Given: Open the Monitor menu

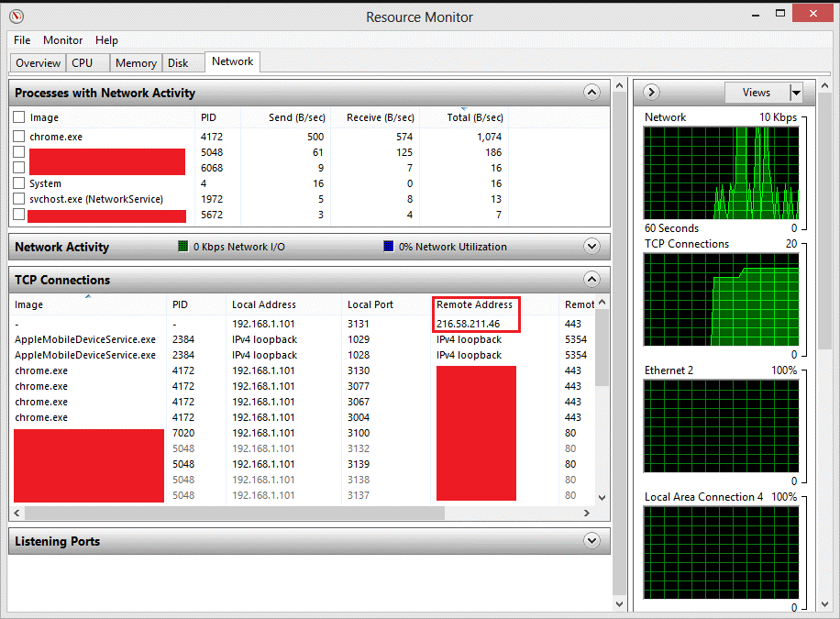Looking at the screenshot, I should coord(62,40).
